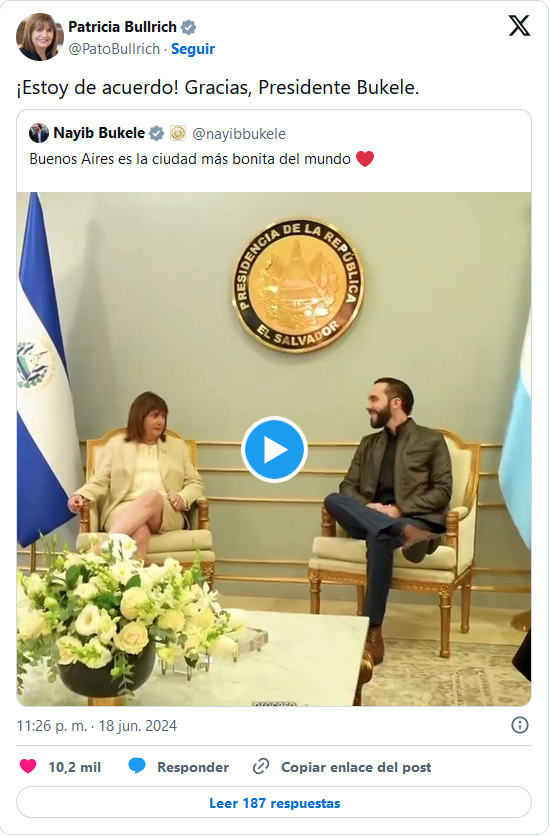Click Copiar enlace del post
The width and height of the screenshot is (550, 836).
coord(356,767)
